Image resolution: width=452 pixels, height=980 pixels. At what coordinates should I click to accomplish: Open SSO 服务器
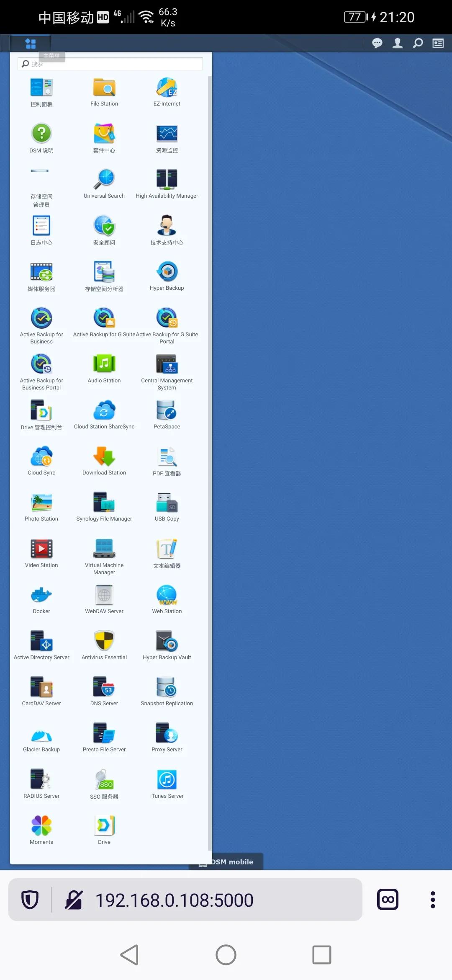coord(104,784)
